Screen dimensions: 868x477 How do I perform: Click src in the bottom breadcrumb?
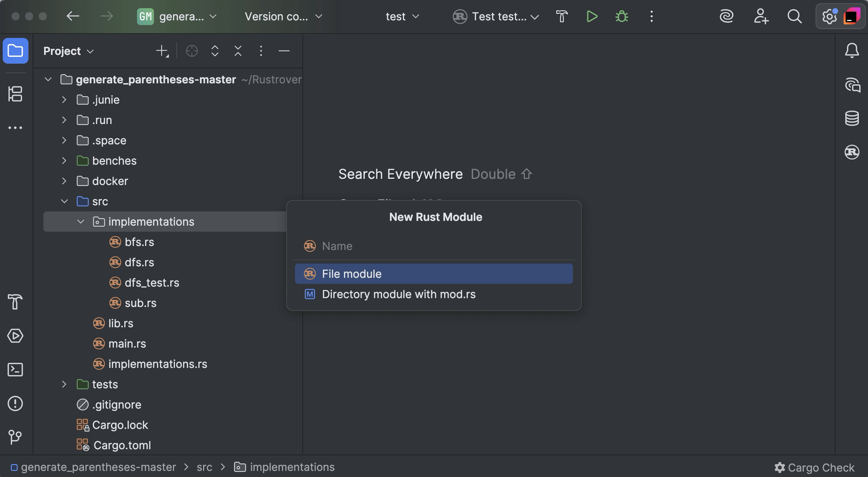204,467
